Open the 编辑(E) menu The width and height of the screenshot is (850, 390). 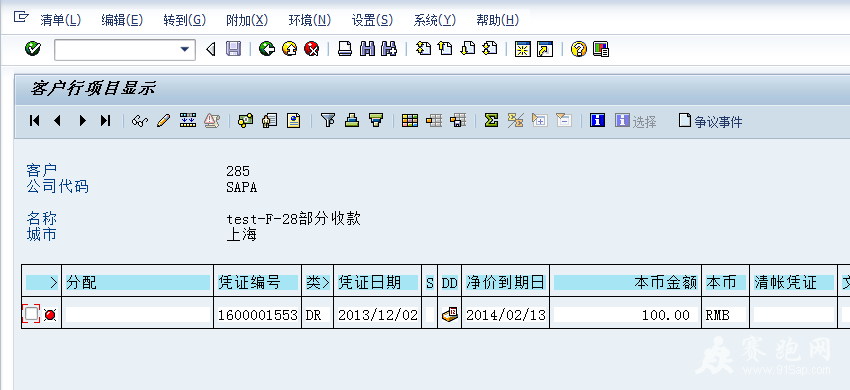(x=122, y=20)
